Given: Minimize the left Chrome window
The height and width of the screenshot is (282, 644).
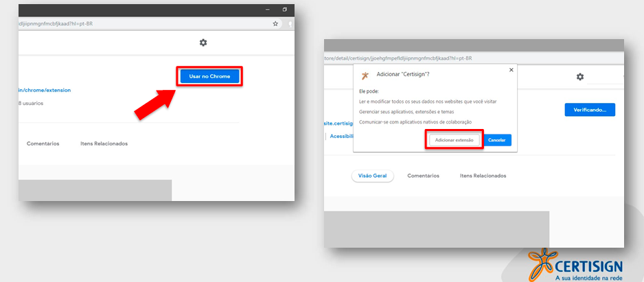Looking at the screenshot, I should point(268,10).
